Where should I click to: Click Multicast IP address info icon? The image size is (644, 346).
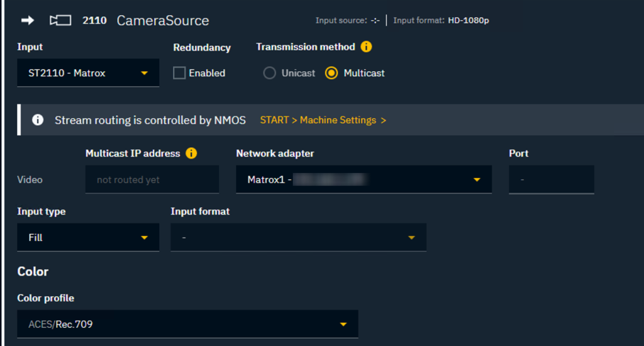tap(191, 153)
